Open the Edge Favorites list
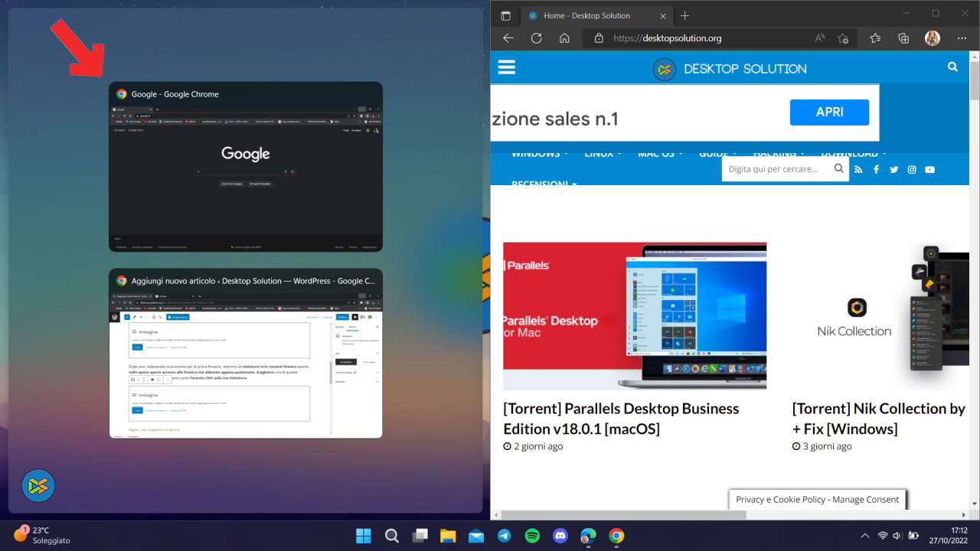 pos(876,38)
